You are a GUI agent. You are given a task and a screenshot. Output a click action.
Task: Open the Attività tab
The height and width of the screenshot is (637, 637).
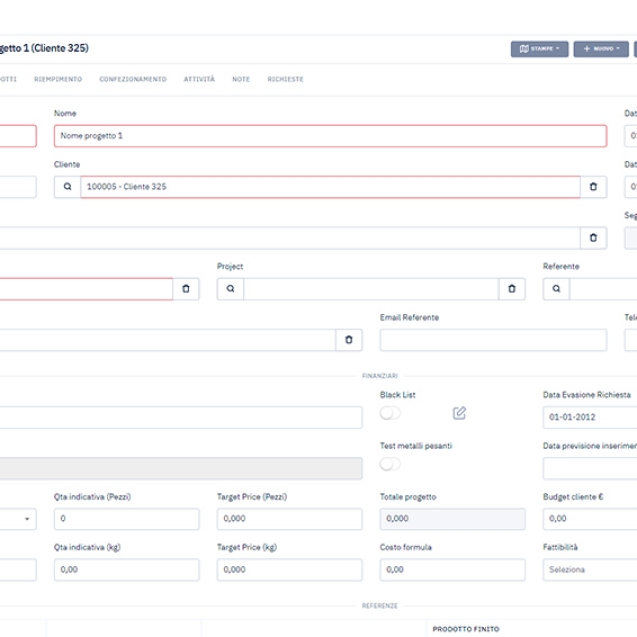pos(199,79)
